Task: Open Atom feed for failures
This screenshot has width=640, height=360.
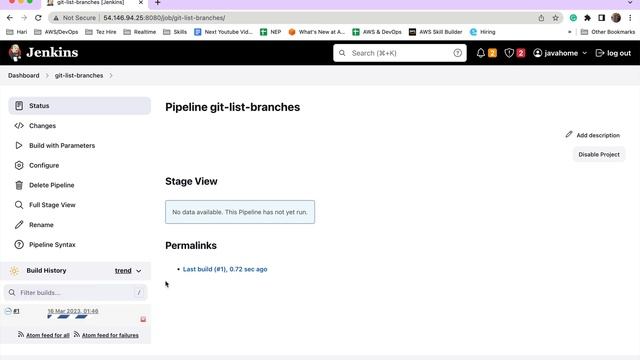Action: point(110,335)
